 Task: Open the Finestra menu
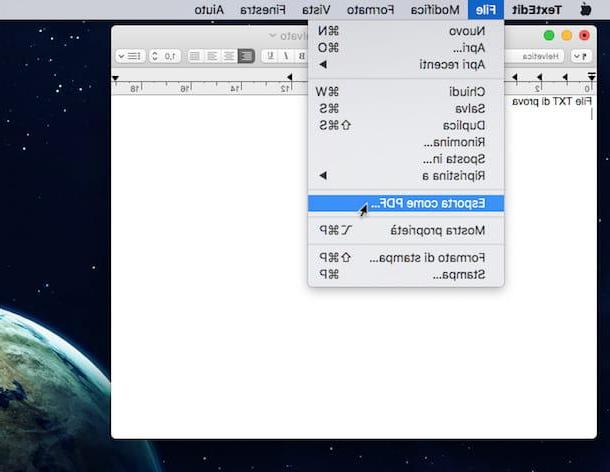tap(263, 10)
